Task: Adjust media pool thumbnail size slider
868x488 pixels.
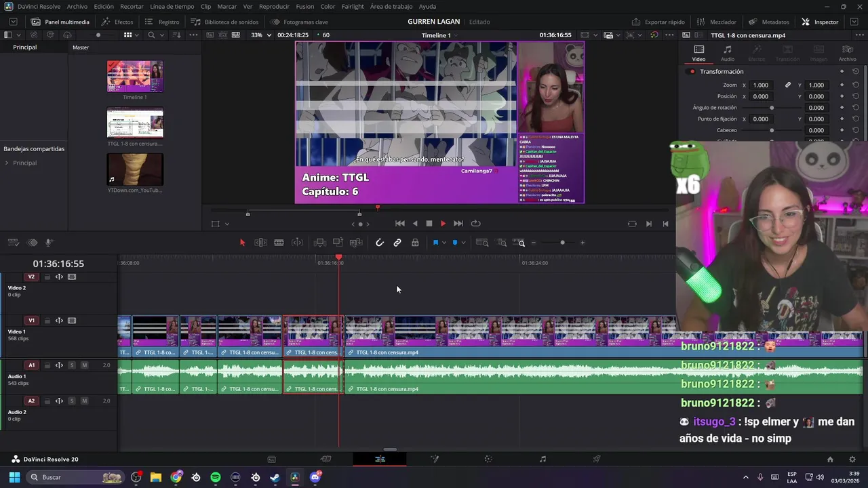Action: [x=99, y=35]
